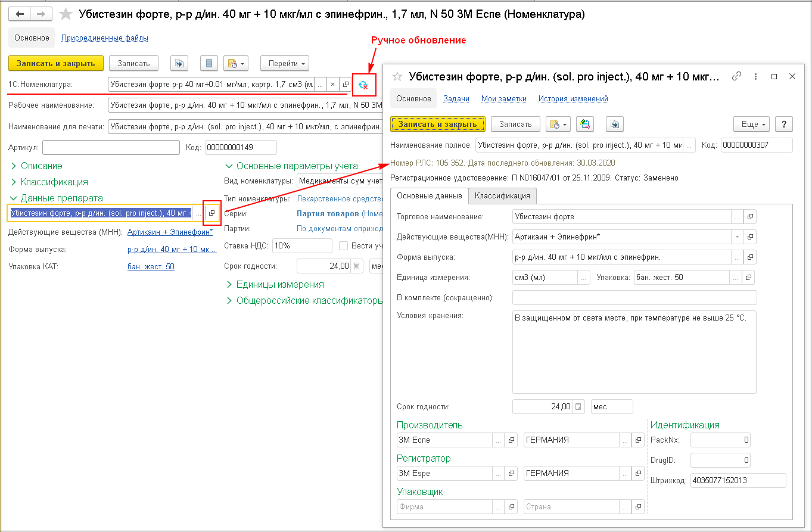Click the list report icon in main toolbar
Image resolution: width=812 pixels, height=532 pixels.
[208, 63]
